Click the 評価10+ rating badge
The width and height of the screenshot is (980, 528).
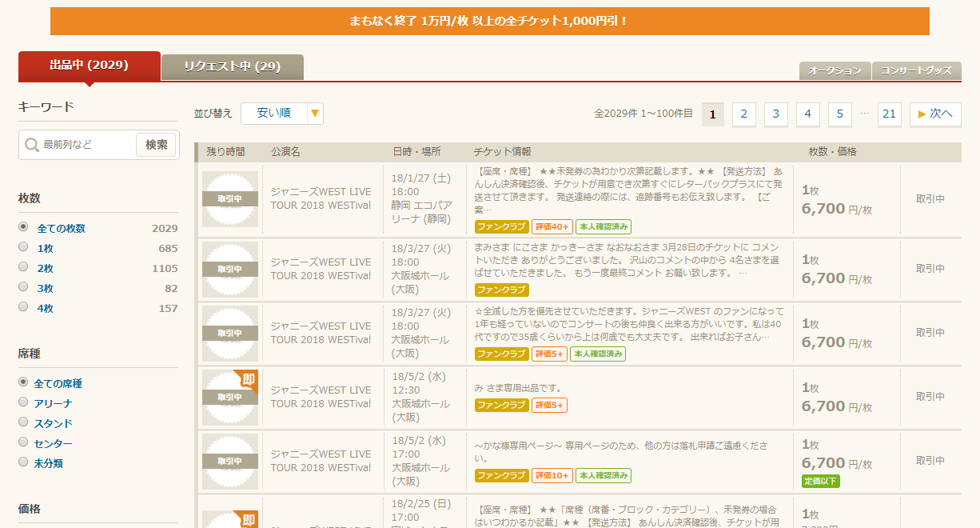click(552, 475)
